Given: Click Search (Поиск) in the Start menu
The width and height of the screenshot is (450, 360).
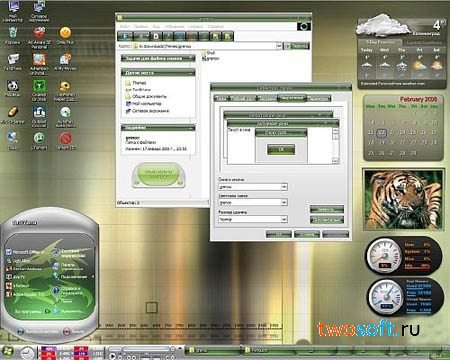Looking at the screenshot, I should [63, 301].
